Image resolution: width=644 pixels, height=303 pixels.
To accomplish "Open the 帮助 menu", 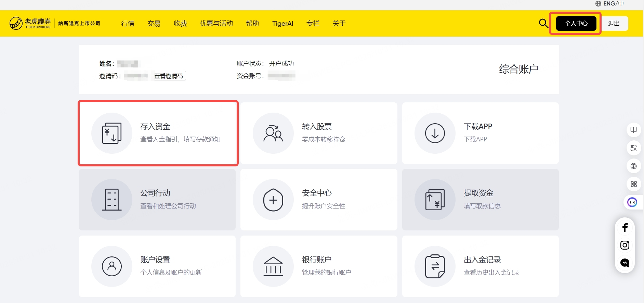I will (252, 23).
